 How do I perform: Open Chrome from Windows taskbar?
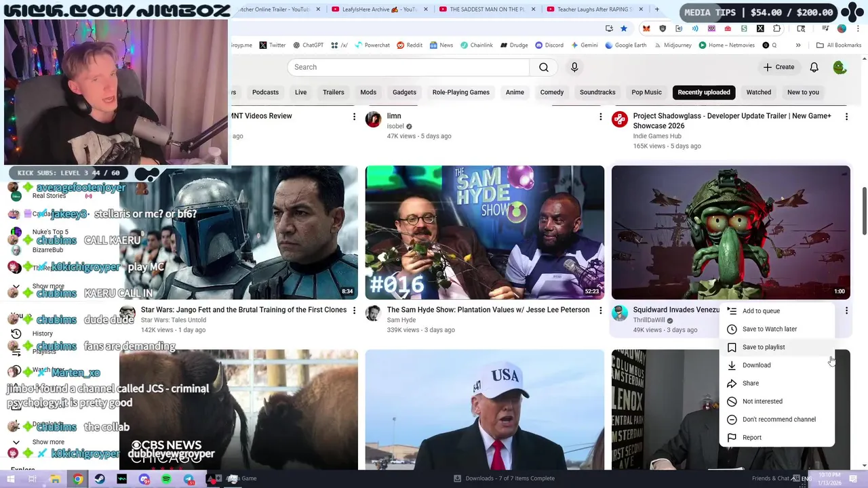coord(78,479)
